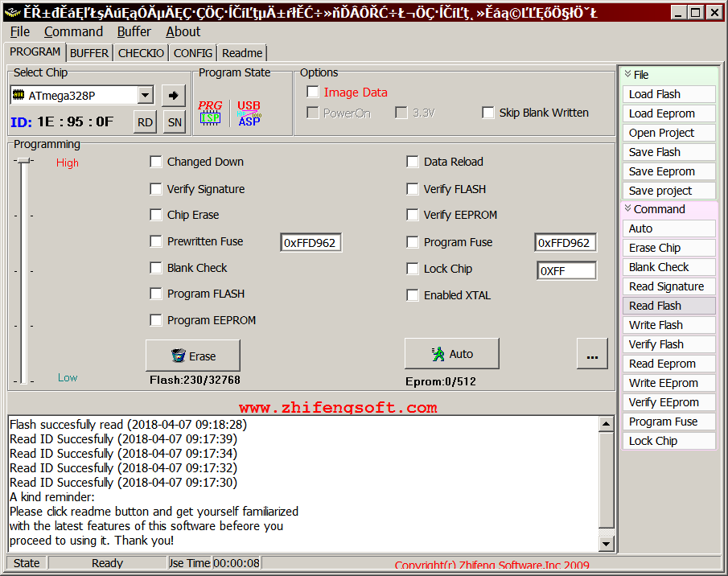Open the Buffer menu
The height and width of the screenshot is (576, 728).
tap(134, 31)
